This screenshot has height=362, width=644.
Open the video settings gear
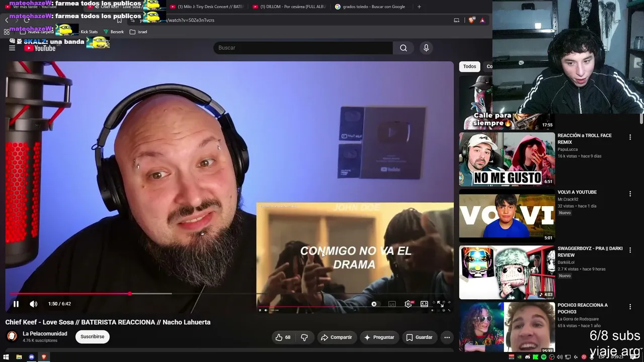pos(408,304)
